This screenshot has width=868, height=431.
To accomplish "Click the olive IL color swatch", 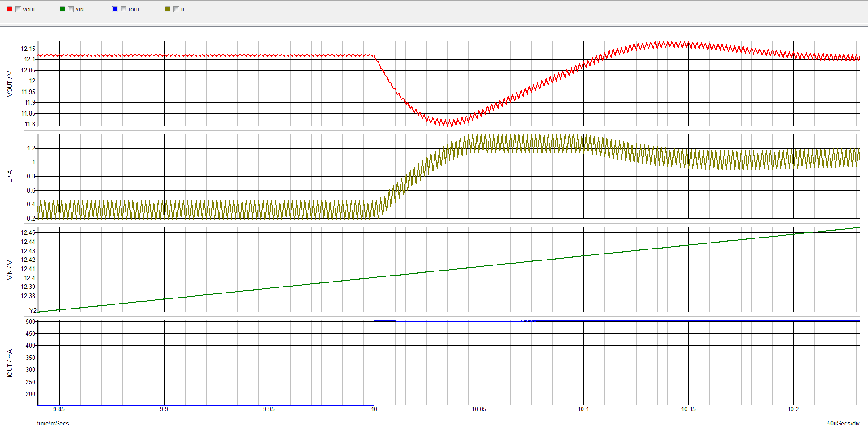I will pyautogui.click(x=167, y=9).
